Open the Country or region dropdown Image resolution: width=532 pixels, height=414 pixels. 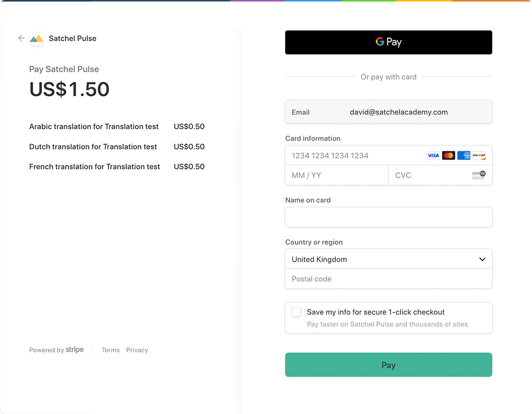click(x=388, y=259)
